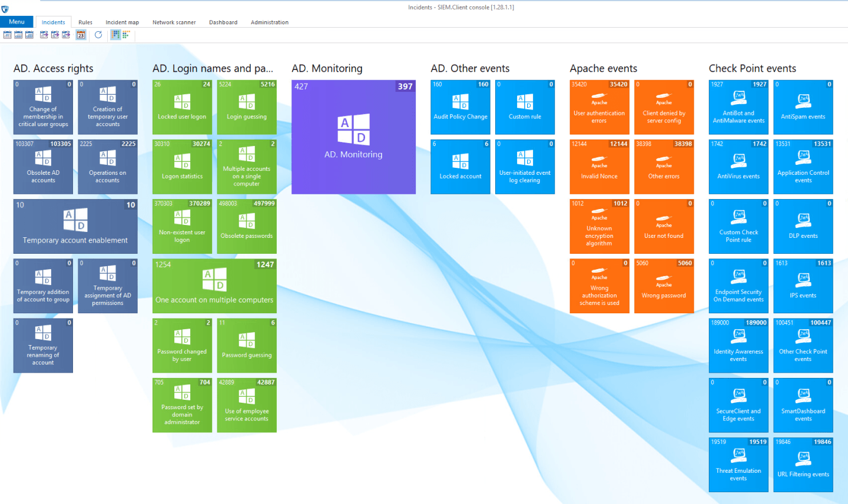848x504 pixels.
Task: Click the Temporary account enablement tile
Action: (75, 226)
